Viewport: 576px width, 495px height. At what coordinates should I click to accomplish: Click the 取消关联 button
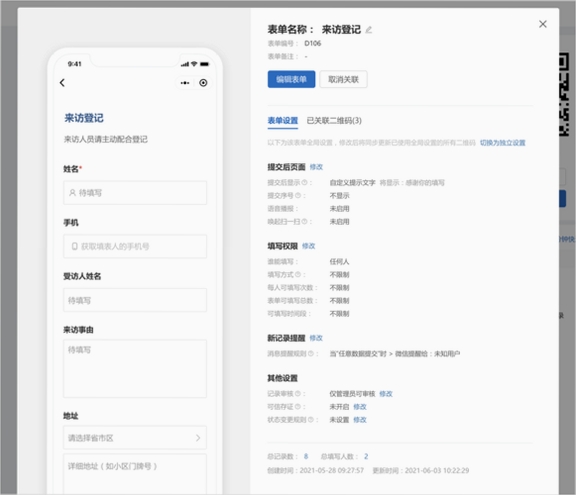343,79
